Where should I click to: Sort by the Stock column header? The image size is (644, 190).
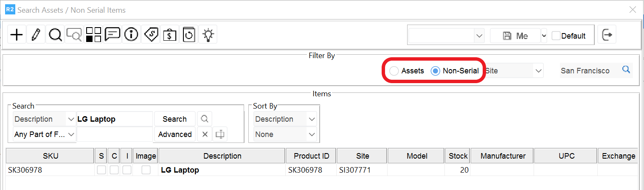tap(458, 156)
